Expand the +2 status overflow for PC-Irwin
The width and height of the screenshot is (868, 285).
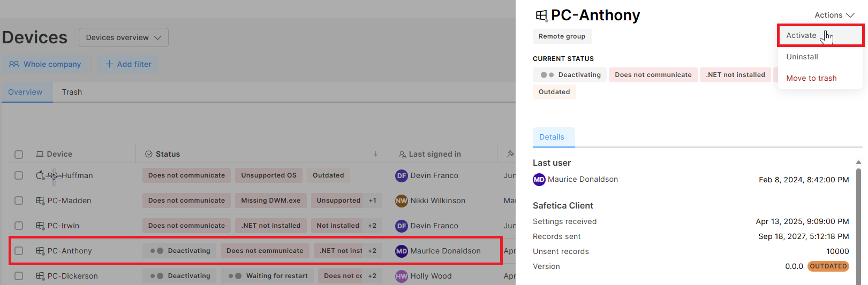pos(372,226)
